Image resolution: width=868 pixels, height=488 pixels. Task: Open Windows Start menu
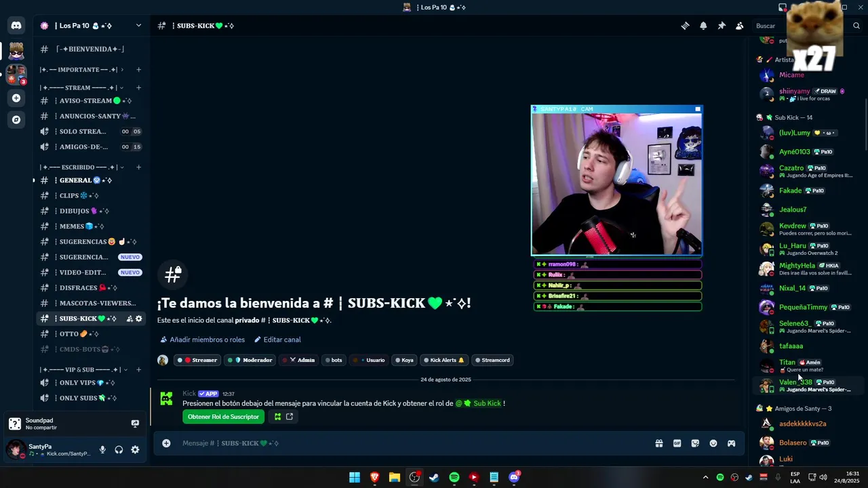(355, 478)
